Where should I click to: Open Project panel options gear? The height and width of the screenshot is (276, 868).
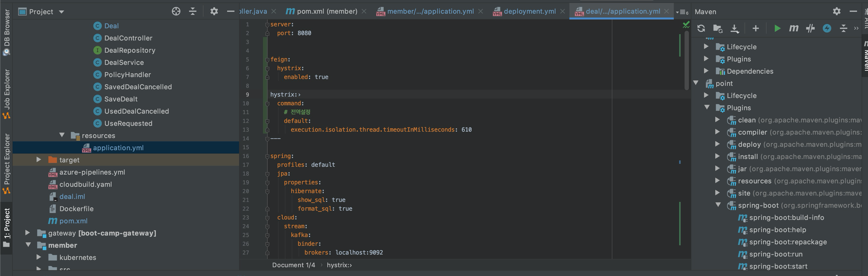click(x=214, y=11)
